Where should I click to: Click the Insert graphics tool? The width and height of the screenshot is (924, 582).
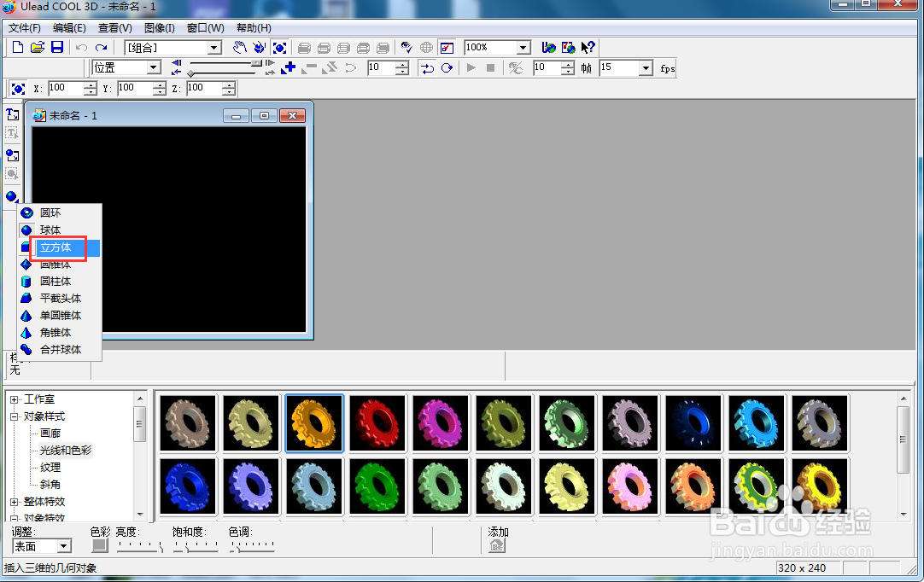tap(12, 155)
